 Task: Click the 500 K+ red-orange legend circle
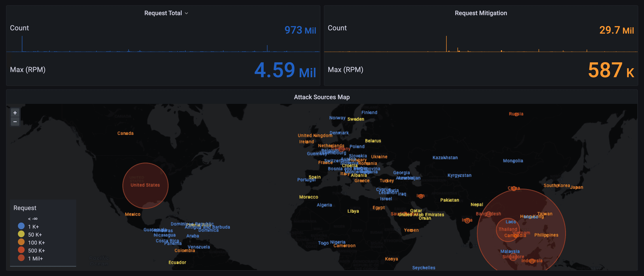tap(21, 250)
